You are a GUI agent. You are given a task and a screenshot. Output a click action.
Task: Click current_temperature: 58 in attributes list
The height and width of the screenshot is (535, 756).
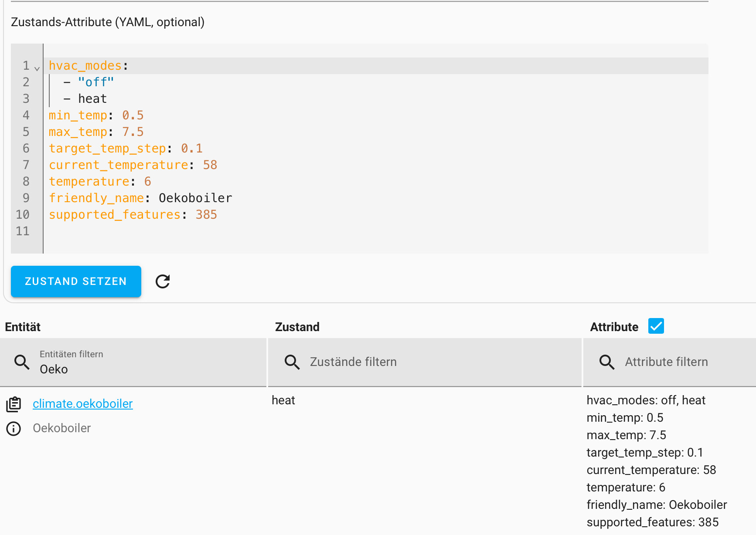(x=651, y=470)
